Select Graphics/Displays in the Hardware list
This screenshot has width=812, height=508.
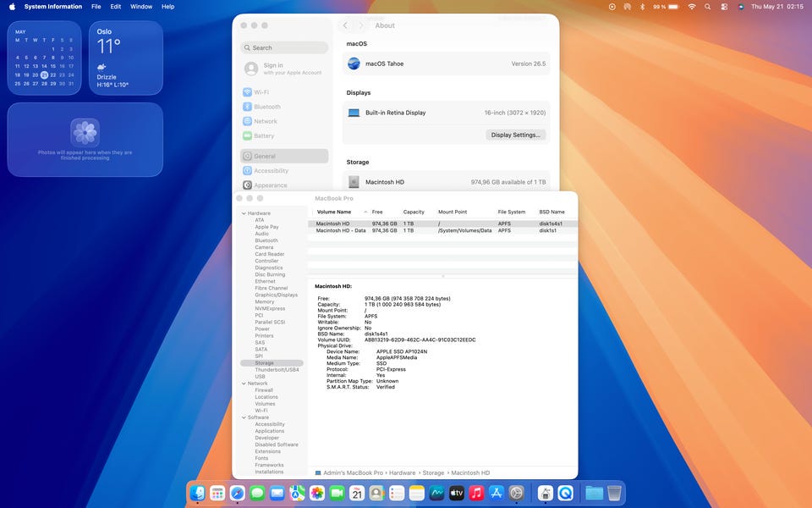[276, 295]
